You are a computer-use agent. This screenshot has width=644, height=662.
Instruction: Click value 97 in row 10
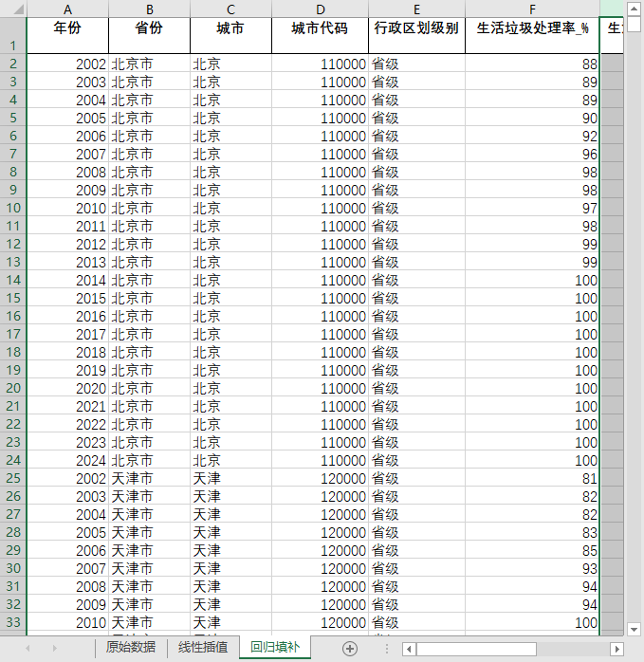pyautogui.click(x=532, y=208)
